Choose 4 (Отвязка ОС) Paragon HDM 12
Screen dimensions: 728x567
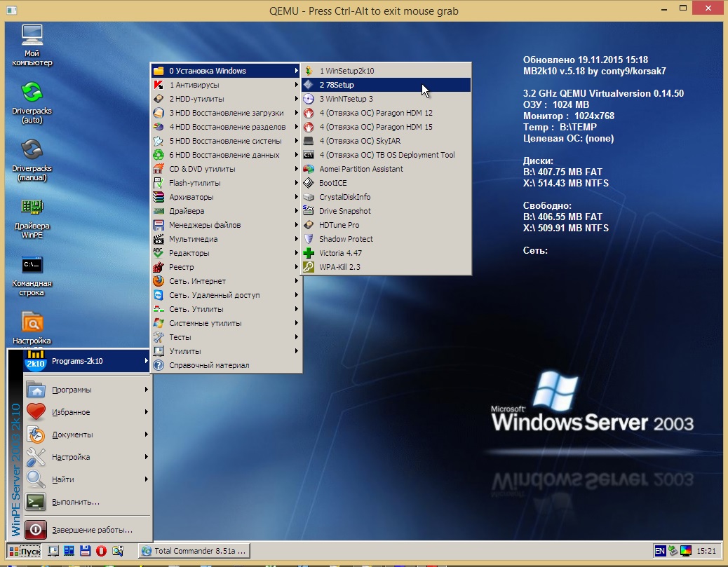coord(386,113)
